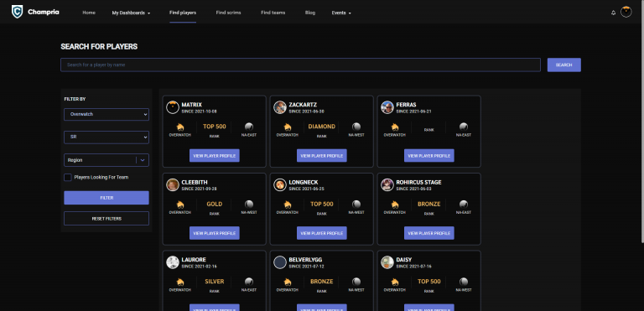Click NA-West region globe on Belverlygg card
This screenshot has height=311, width=644.
(x=356, y=282)
